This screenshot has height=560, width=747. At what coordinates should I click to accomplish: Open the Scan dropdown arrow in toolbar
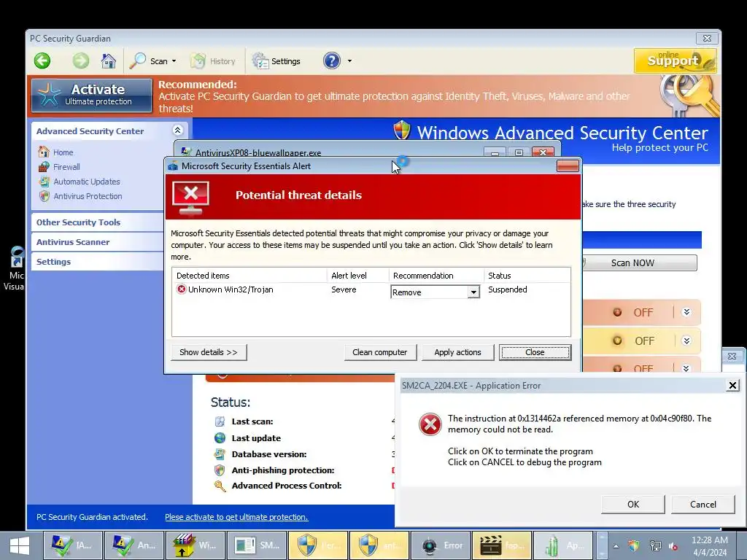coord(174,61)
